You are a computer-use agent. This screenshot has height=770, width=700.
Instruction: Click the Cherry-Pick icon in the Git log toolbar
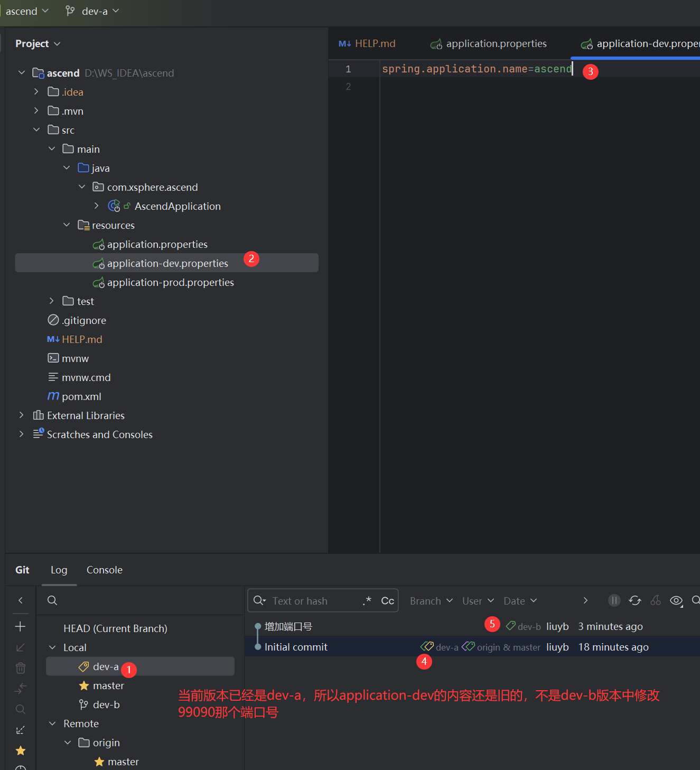(x=655, y=600)
